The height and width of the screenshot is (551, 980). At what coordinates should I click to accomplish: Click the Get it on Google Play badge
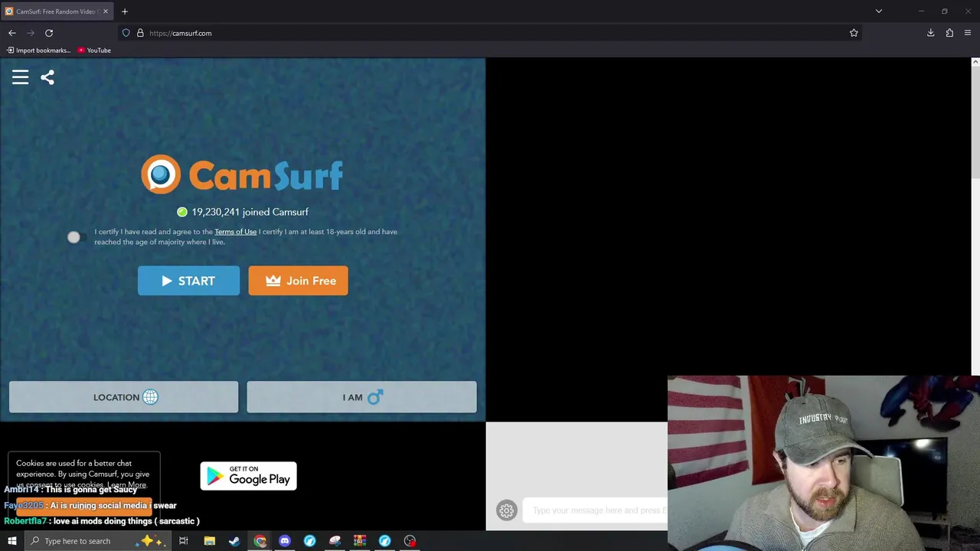[x=248, y=476]
